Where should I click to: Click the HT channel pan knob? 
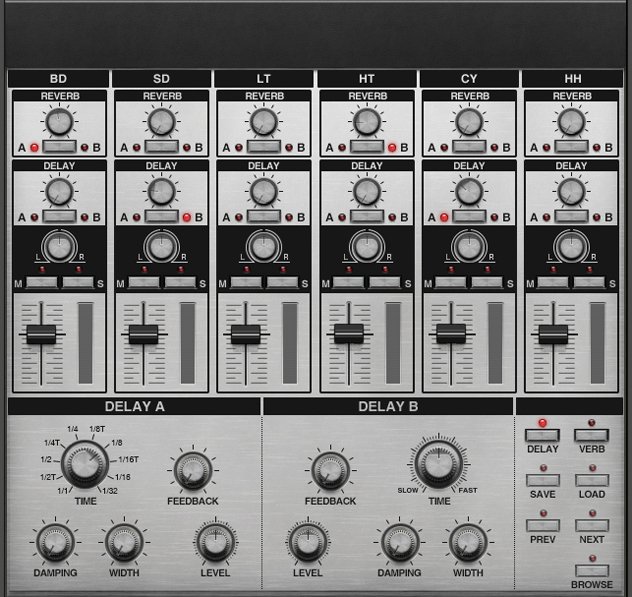(365, 246)
